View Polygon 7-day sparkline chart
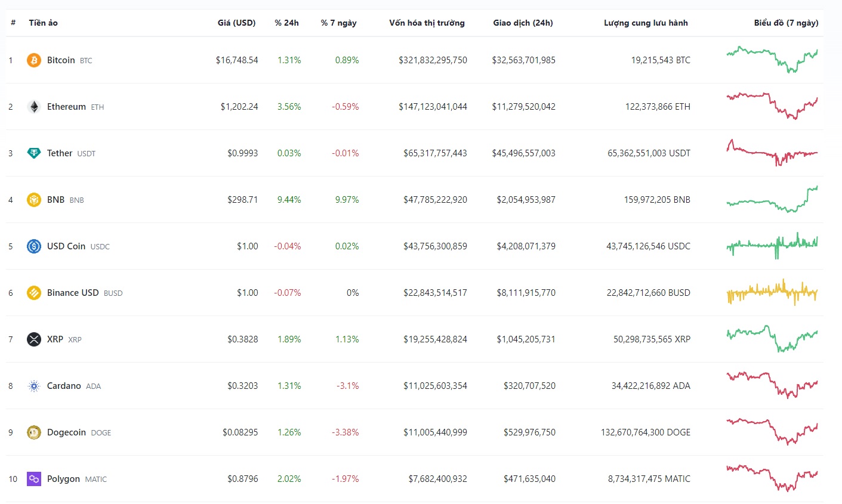This screenshot has width=842, height=504. tap(772, 478)
